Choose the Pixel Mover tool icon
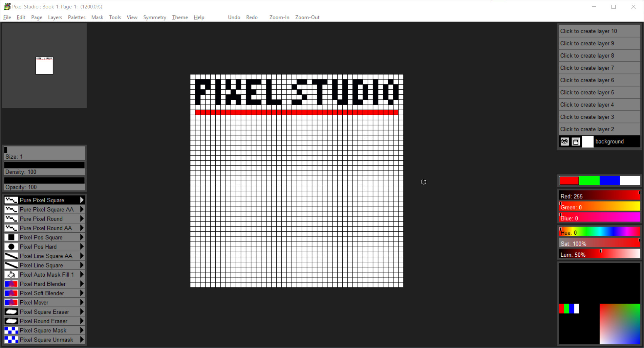The height and width of the screenshot is (348, 644). 11,302
